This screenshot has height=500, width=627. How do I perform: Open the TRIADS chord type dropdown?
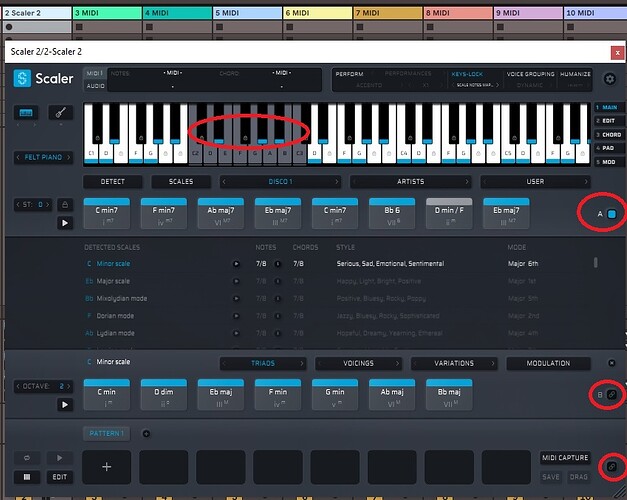(x=263, y=363)
